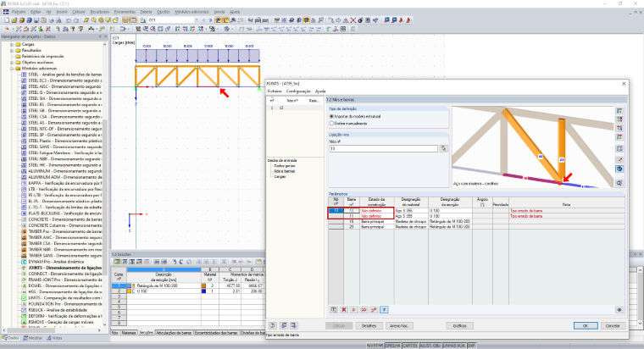Screen dimensions: 644x349
Task: Switch to the Materiais table tab
Action: 129,333
